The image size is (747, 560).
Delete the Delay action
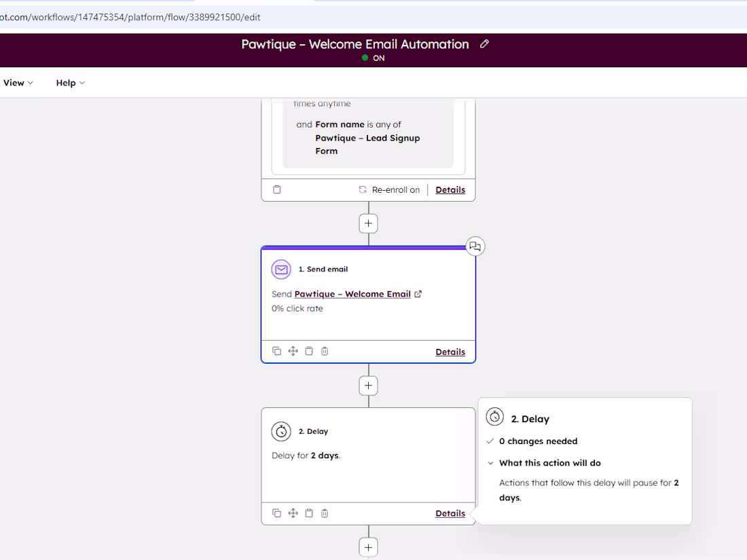point(325,513)
